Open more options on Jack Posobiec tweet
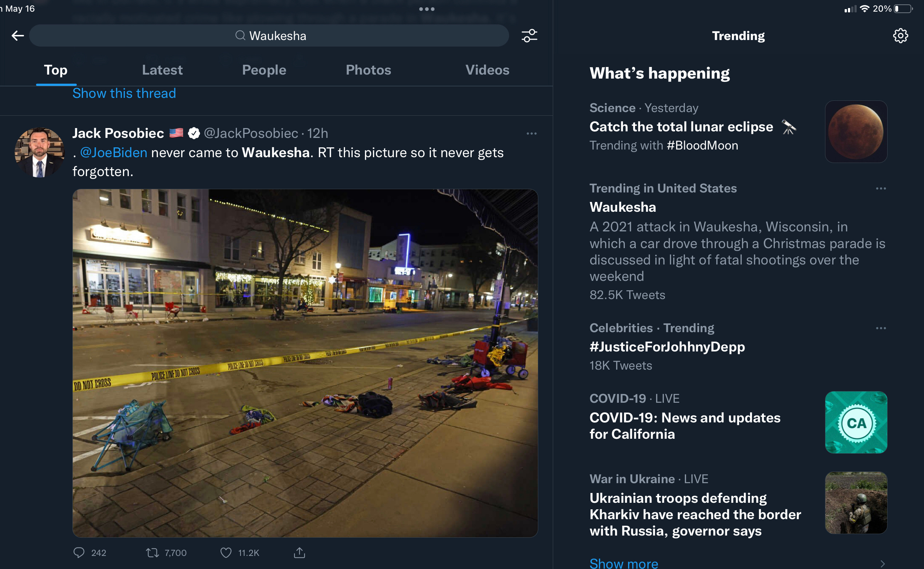Viewport: 924px width, 569px height. click(x=531, y=134)
